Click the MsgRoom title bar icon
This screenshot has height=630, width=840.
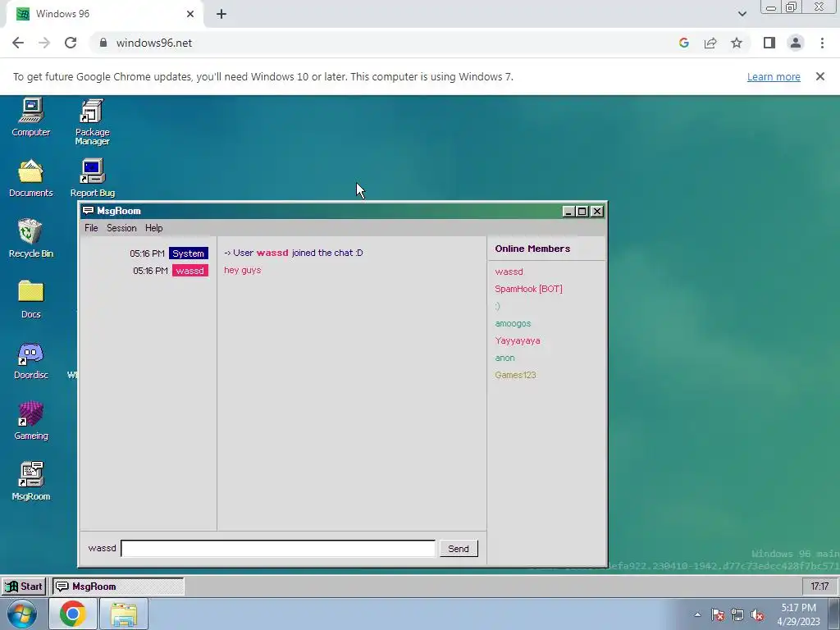pyautogui.click(x=89, y=211)
